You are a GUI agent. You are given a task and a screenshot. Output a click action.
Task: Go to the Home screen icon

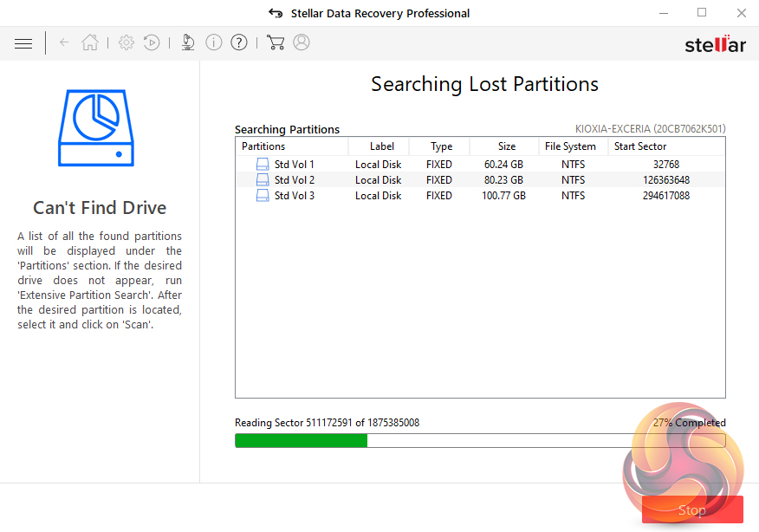coord(89,42)
